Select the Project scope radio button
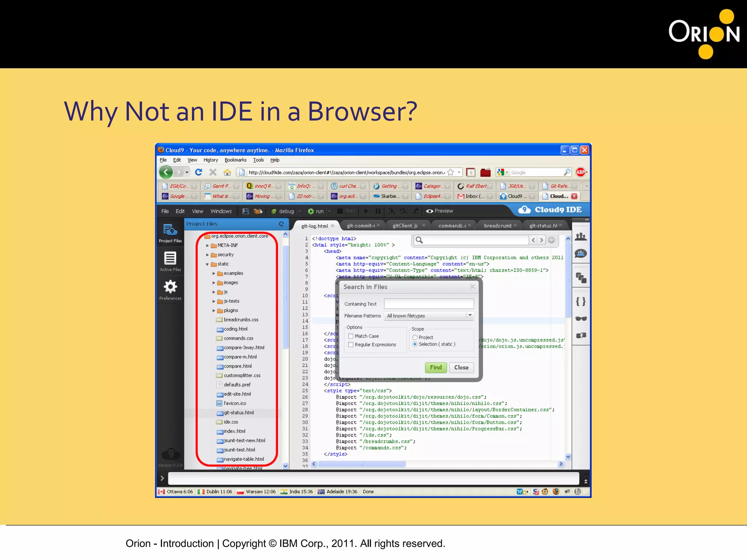 click(x=415, y=337)
